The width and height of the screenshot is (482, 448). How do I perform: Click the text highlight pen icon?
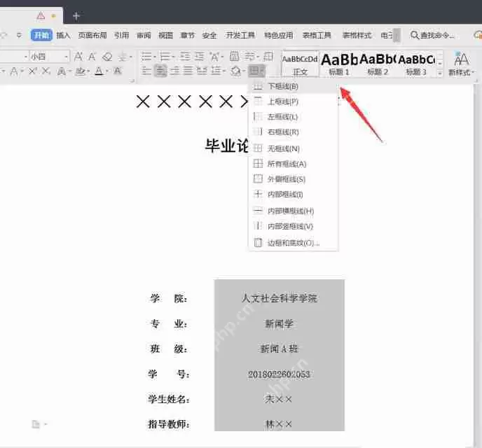click(x=81, y=71)
